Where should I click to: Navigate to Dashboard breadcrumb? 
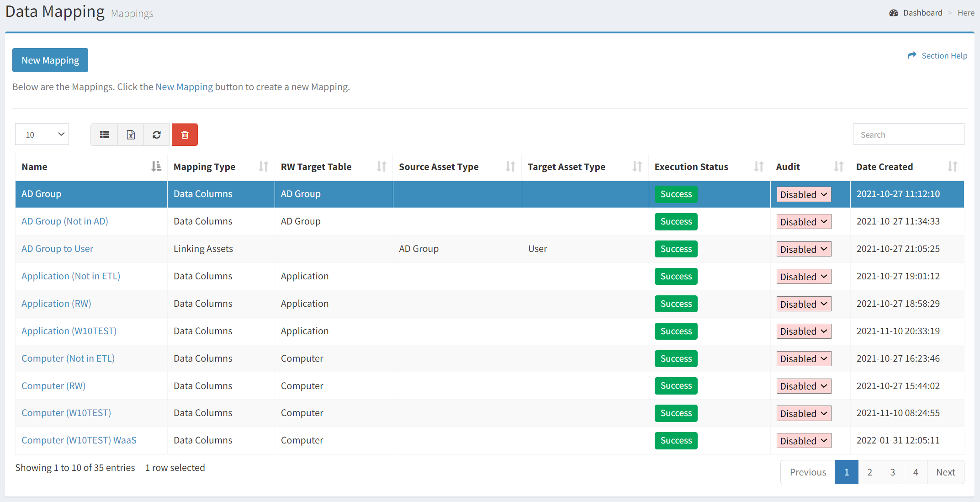pyautogui.click(x=922, y=12)
